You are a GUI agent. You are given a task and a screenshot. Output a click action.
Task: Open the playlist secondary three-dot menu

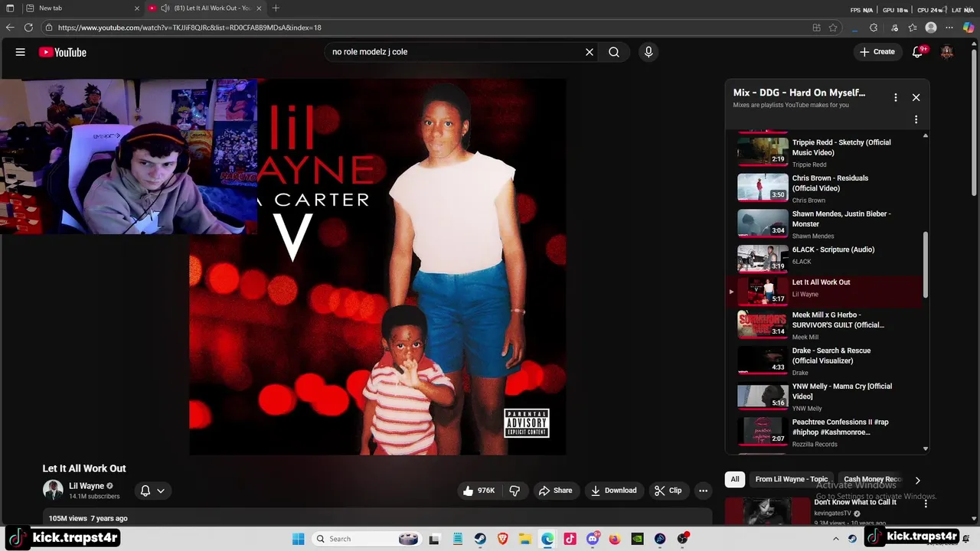tap(916, 119)
